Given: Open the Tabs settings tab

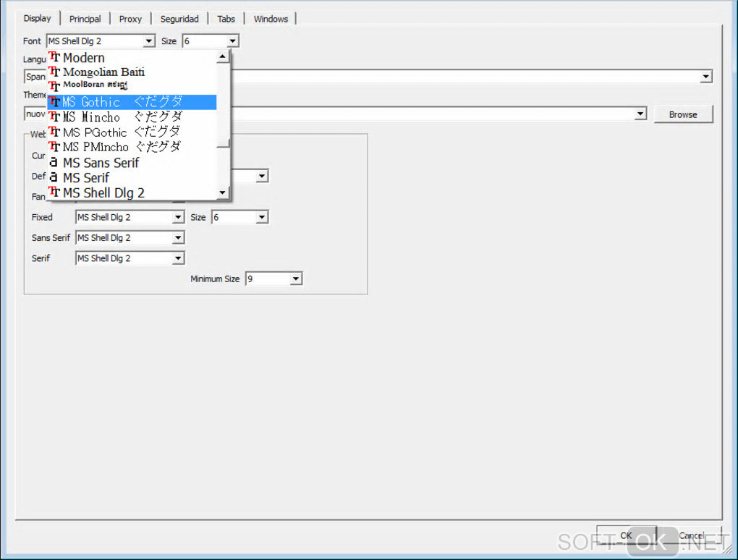Looking at the screenshot, I should click(x=226, y=19).
